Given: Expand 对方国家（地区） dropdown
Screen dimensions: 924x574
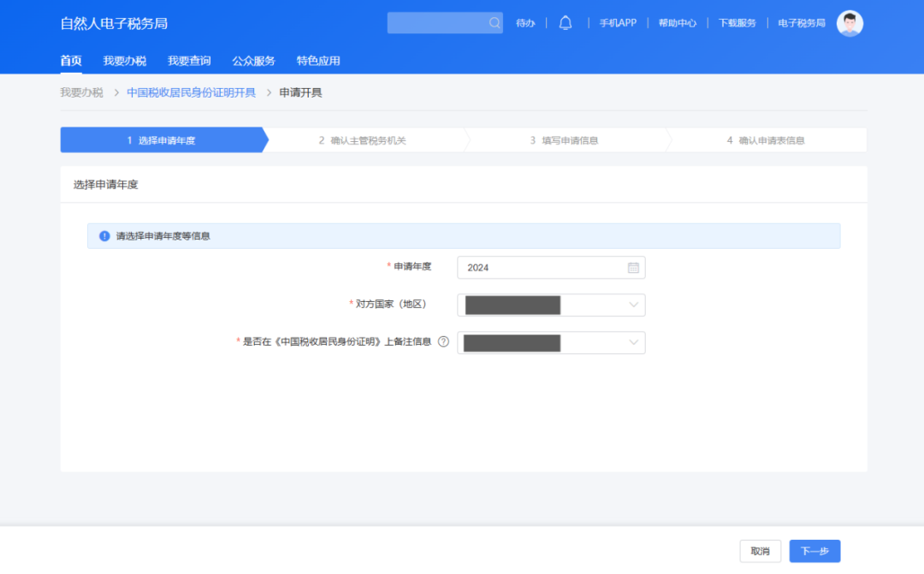Looking at the screenshot, I should click(634, 305).
